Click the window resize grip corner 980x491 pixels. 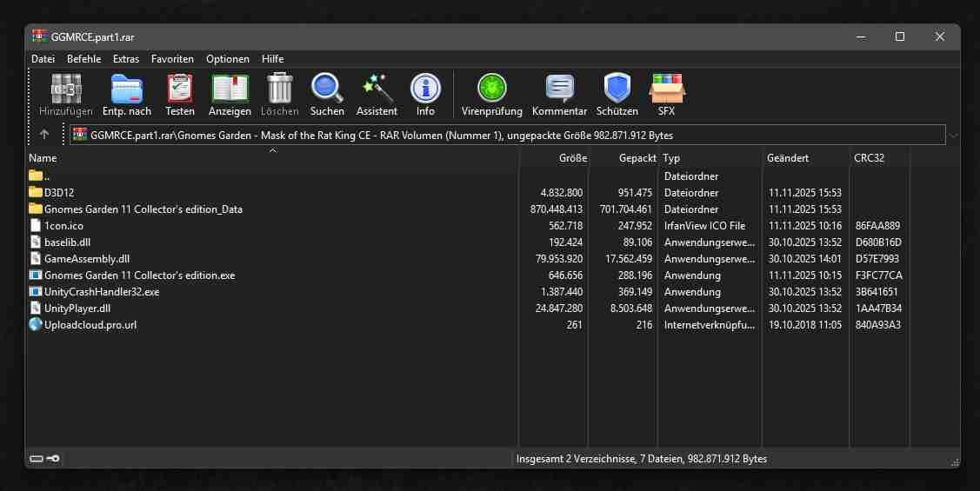(x=955, y=462)
